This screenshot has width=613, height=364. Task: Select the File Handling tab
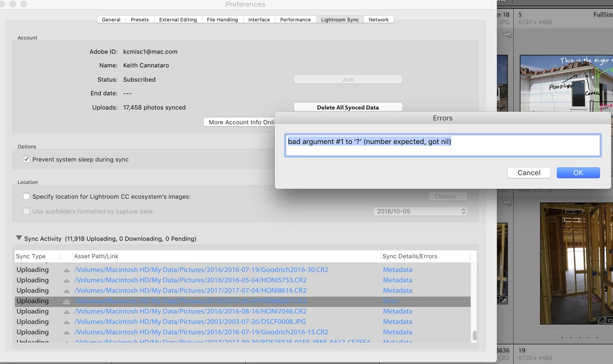(222, 20)
